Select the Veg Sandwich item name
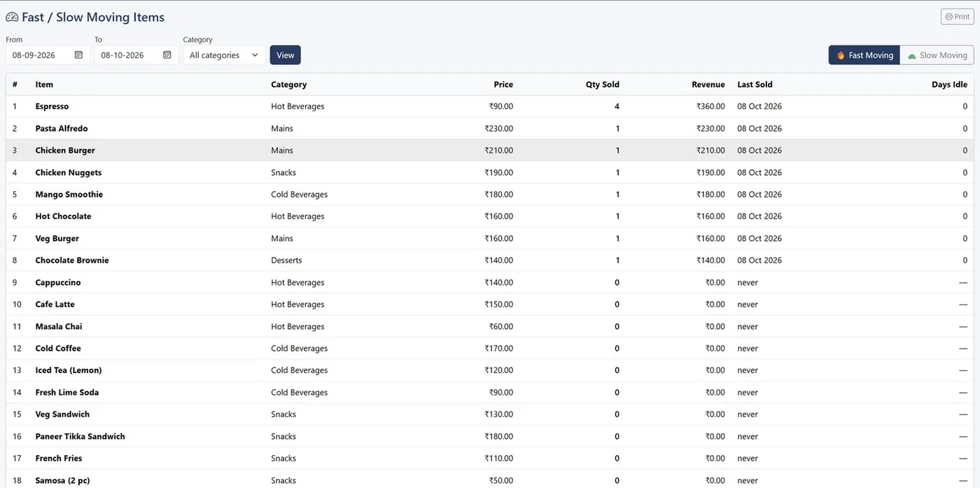This screenshot has height=488, width=980. point(62,414)
